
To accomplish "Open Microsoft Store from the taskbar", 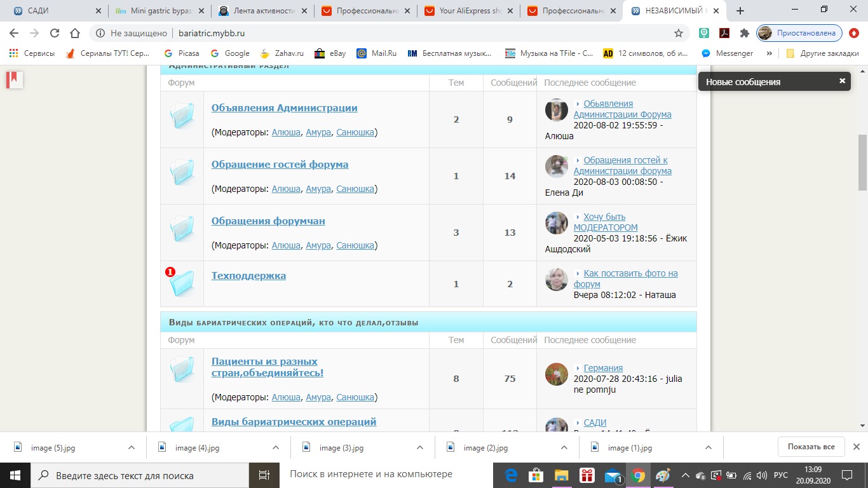I will point(536,475).
